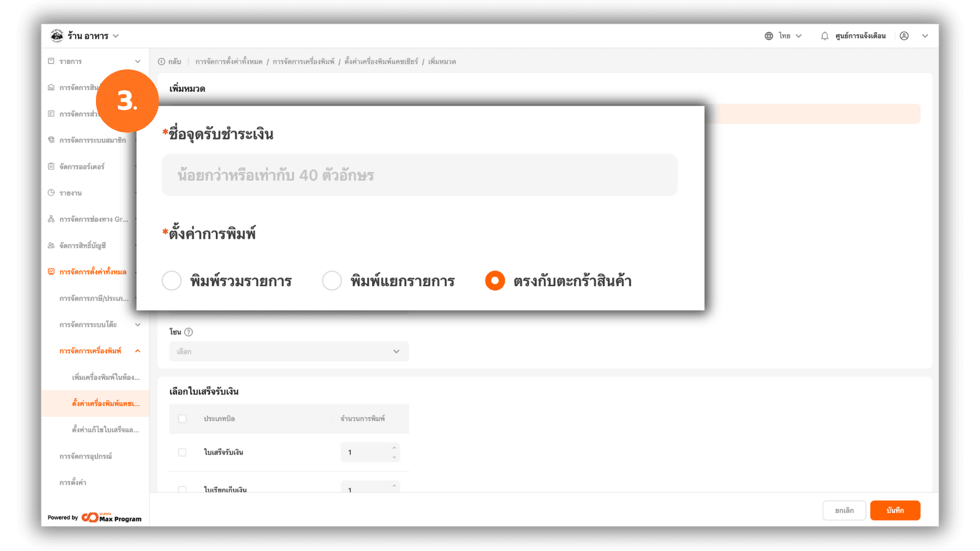Click the รายงาน clock icon in sidebar
The width and height of the screenshot is (980, 551).
tap(51, 193)
